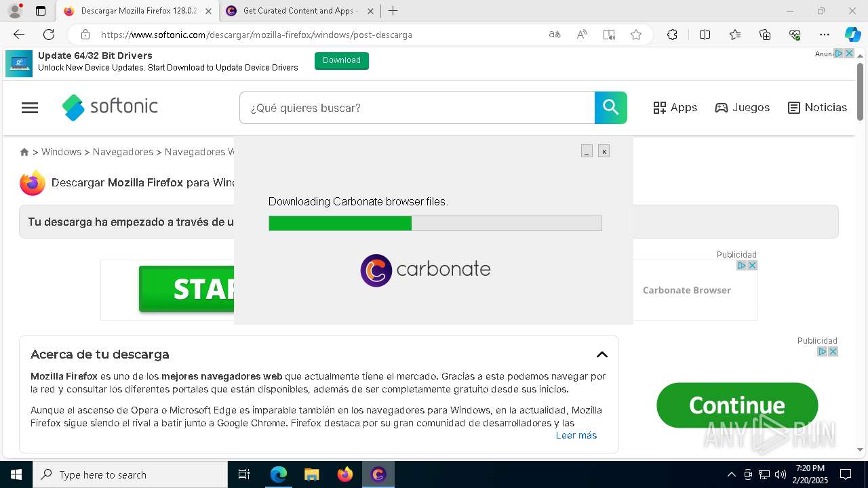This screenshot has width=868, height=488.
Task: Click the green Download ad button
Action: click(342, 61)
